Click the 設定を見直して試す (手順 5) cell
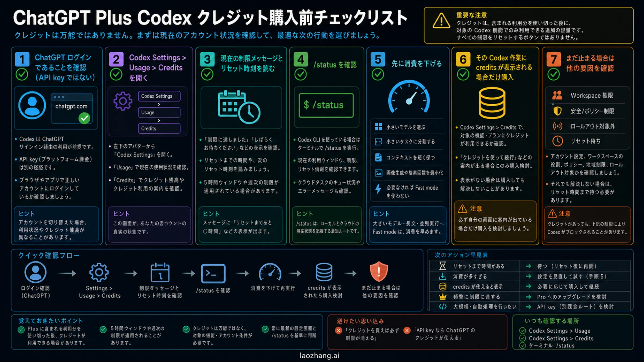This screenshot has height=362, width=644. 574,276
